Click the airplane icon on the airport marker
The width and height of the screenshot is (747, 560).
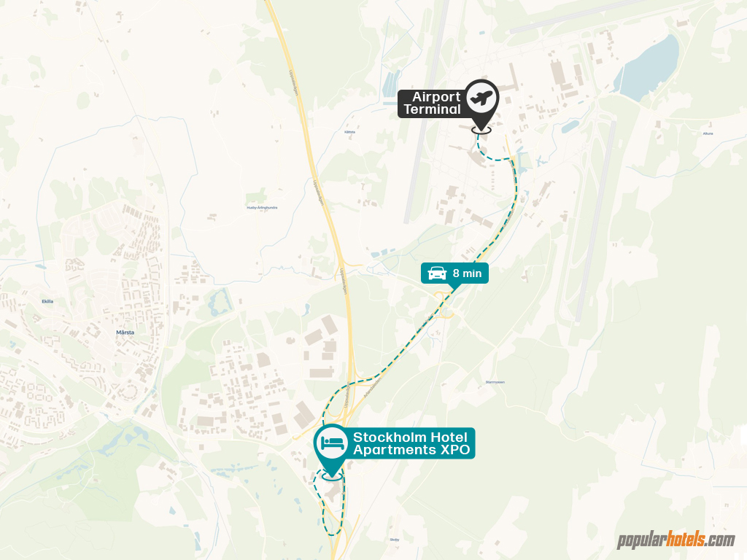(x=481, y=98)
